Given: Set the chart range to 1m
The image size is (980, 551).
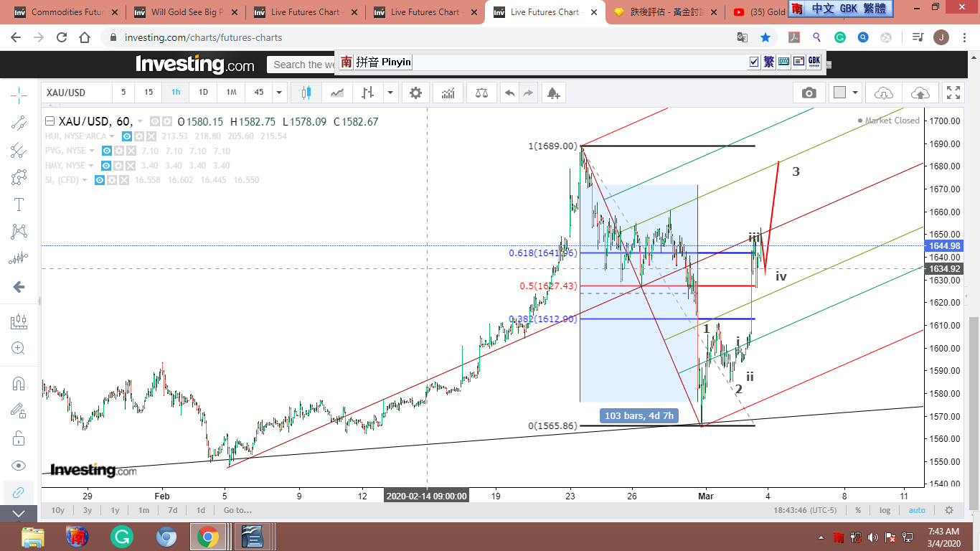Looking at the screenshot, I should [x=143, y=510].
